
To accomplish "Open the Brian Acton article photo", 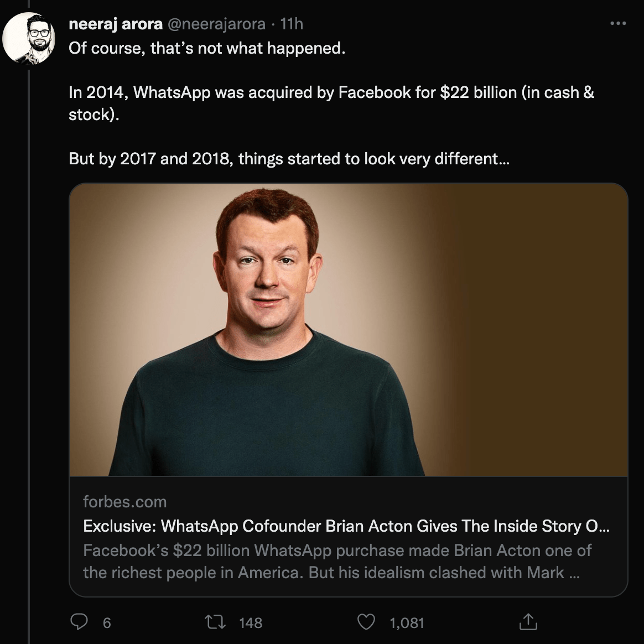I will [x=349, y=329].
